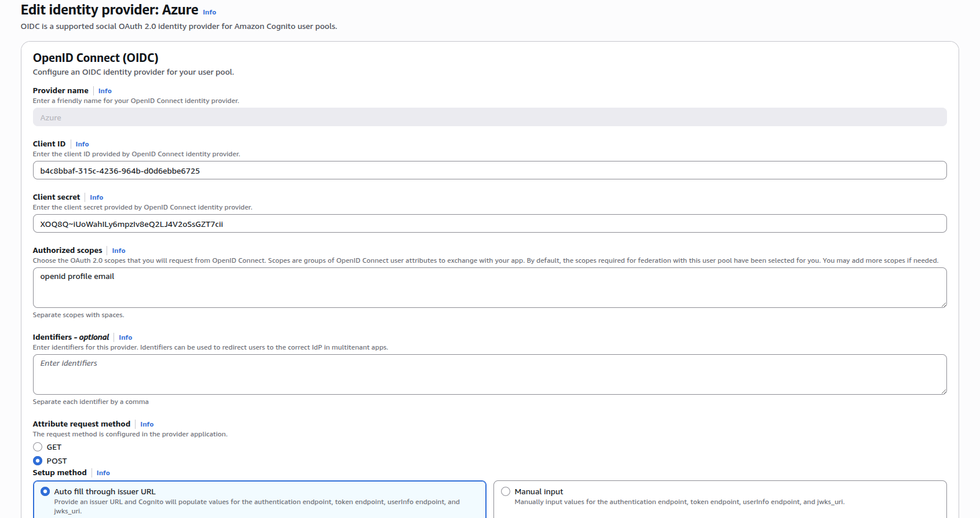This screenshot has height=518, width=980.
Task: Click the "Enter the client ID provided" helper text
Action: (x=137, y=154)
